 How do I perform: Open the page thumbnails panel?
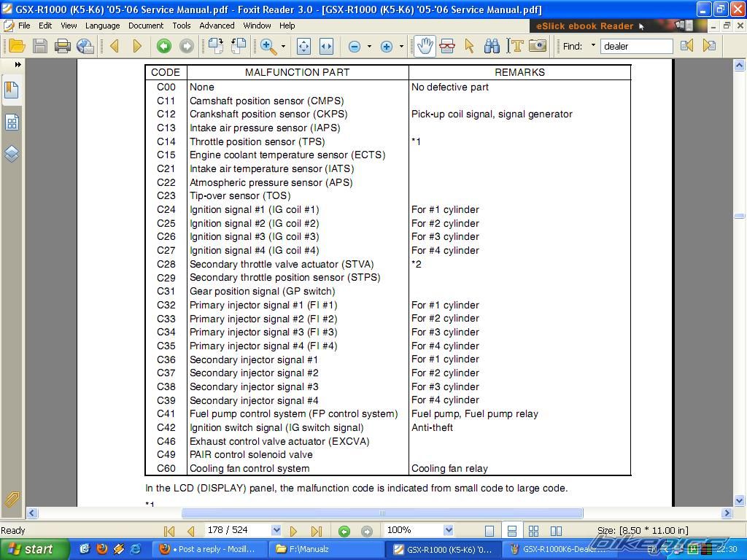click(12, 122)
